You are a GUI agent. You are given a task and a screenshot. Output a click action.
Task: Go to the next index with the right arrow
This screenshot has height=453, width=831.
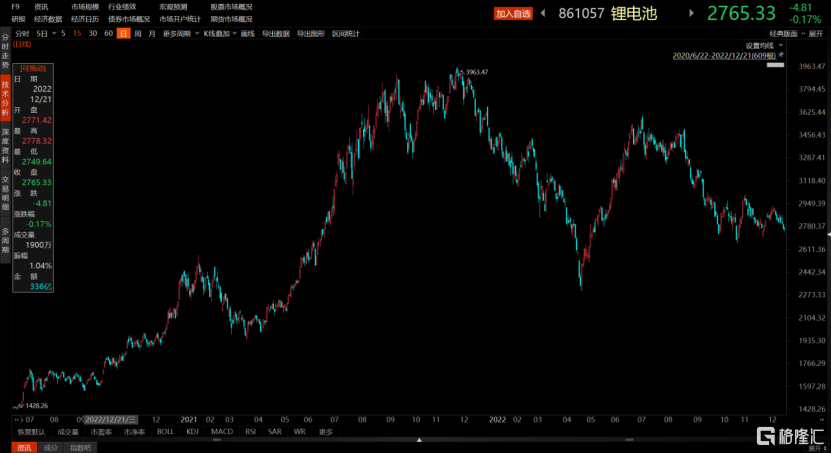[x=691, y=13]
